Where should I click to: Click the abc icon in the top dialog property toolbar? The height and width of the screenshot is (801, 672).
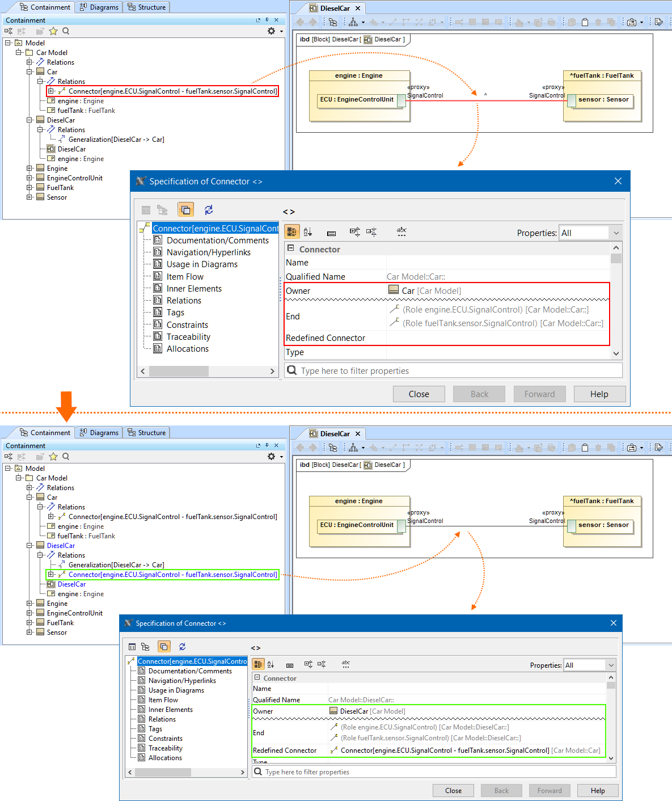click(x=401, y=232)
